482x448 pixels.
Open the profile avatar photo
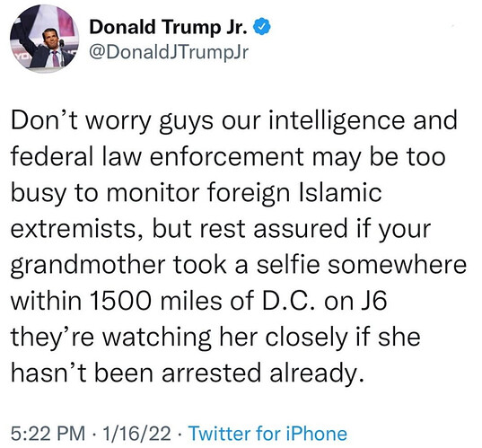pos(44,39)
